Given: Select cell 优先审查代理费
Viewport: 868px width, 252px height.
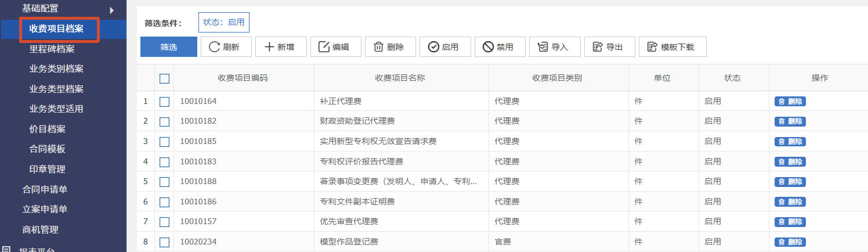Looking at the screenshot, I should coord(402,222).
